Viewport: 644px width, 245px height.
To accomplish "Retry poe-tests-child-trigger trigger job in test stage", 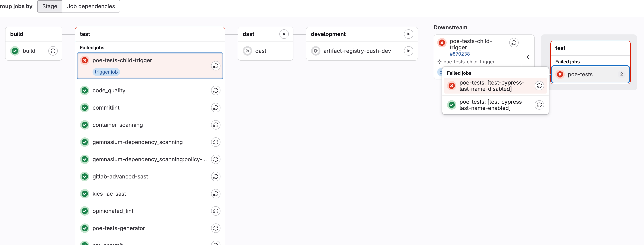I will point(216,66).
